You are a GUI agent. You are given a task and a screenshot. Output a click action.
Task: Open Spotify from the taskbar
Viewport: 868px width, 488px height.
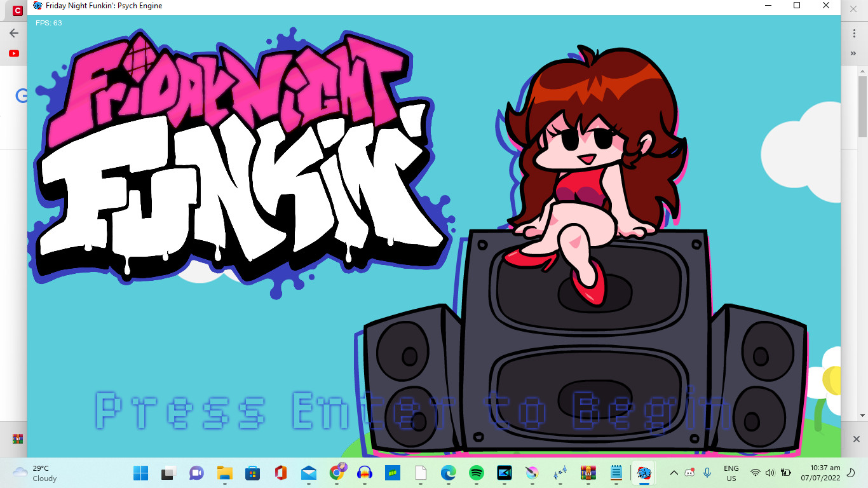pos(477,473)
